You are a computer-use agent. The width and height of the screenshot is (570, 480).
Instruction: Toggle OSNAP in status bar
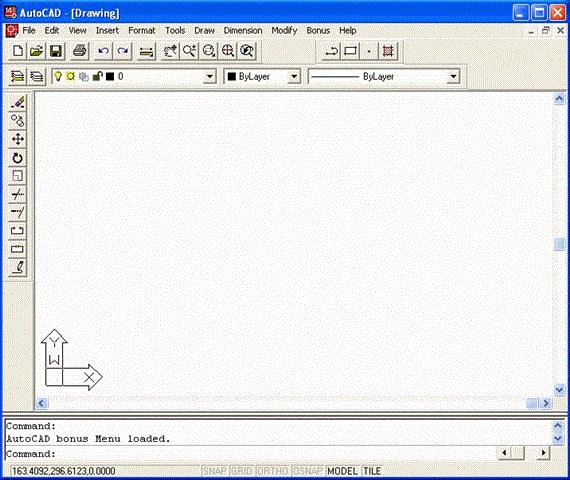tap(308, 471)
